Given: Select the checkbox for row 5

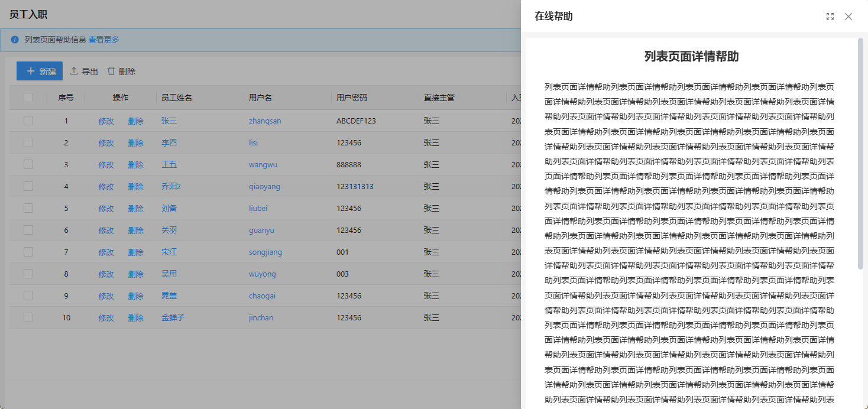Looking at the screenshot, I should (28, 208).
